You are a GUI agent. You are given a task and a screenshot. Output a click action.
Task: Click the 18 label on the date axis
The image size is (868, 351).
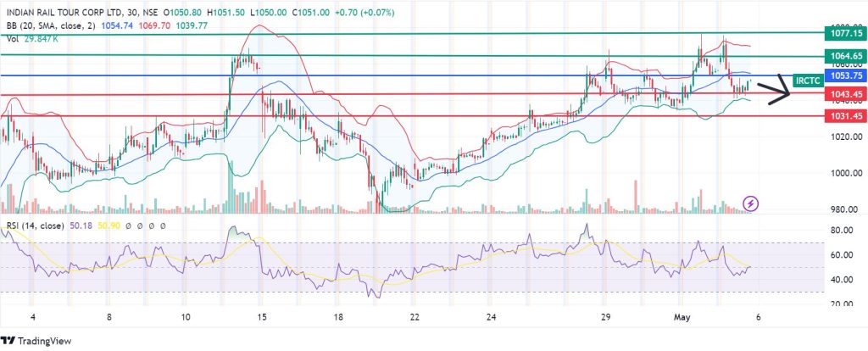[339, 317]
